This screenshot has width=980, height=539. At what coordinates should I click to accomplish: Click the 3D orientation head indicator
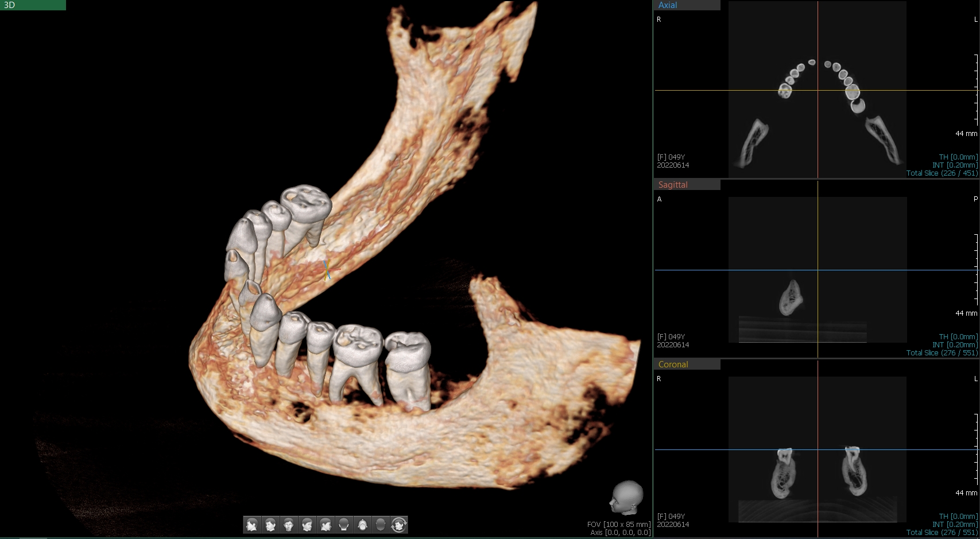pyautogui.click(x=626, y=498)
